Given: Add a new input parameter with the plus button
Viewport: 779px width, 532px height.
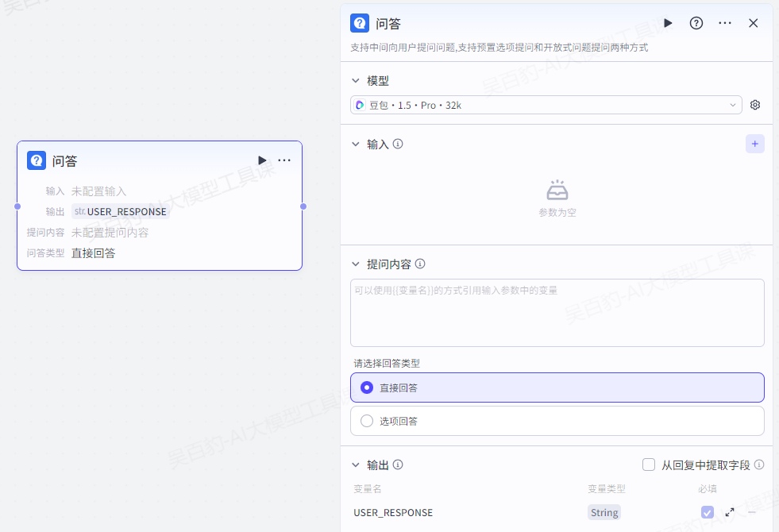Looking at the screenshot, I should [754, 144].
